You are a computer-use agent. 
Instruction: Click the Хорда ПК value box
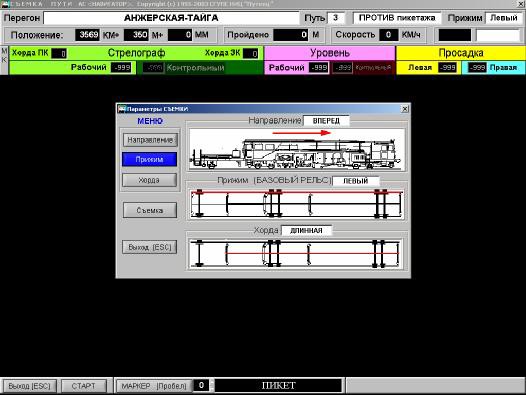pos(59,53)
